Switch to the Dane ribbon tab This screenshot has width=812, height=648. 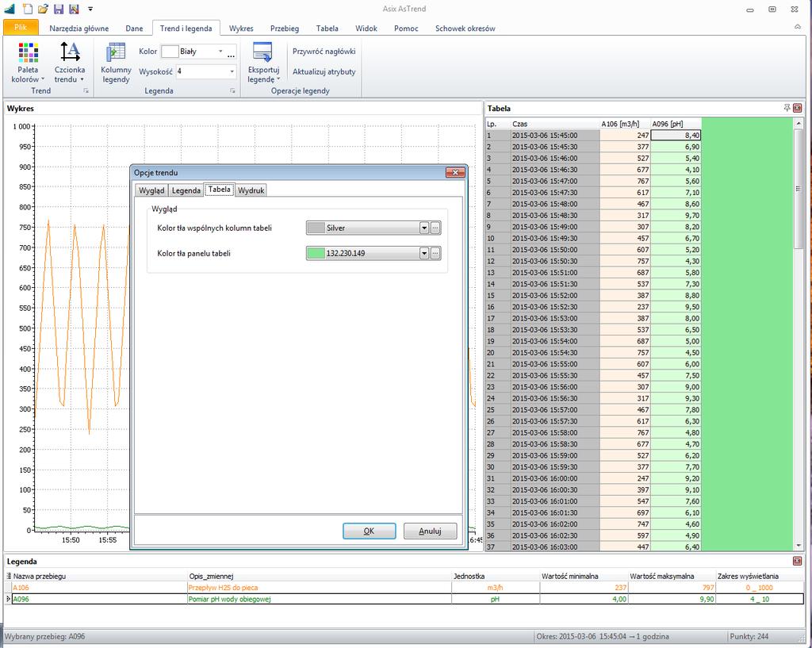[134, 29]
